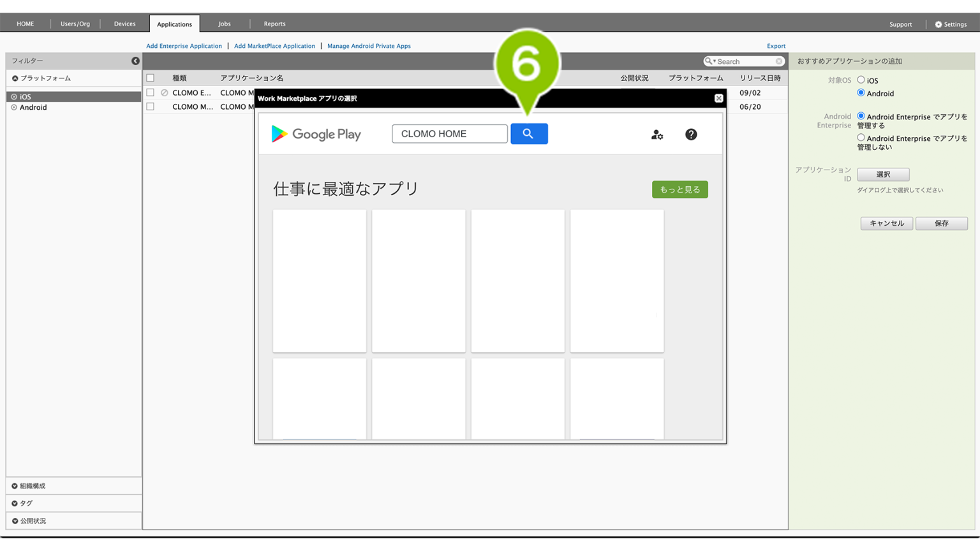Screen dimensions: 980x551
Task: Click the blue Google Play search button
Action: coord(529,134)
